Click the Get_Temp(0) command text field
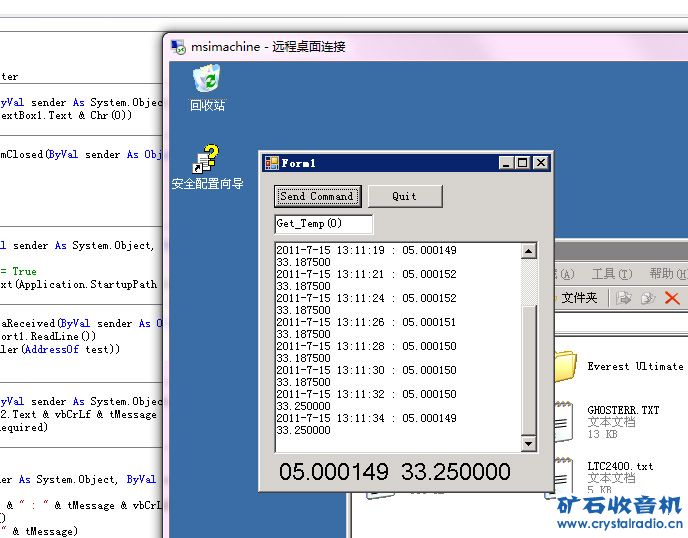The image size is (688, 538). (323, 224)
